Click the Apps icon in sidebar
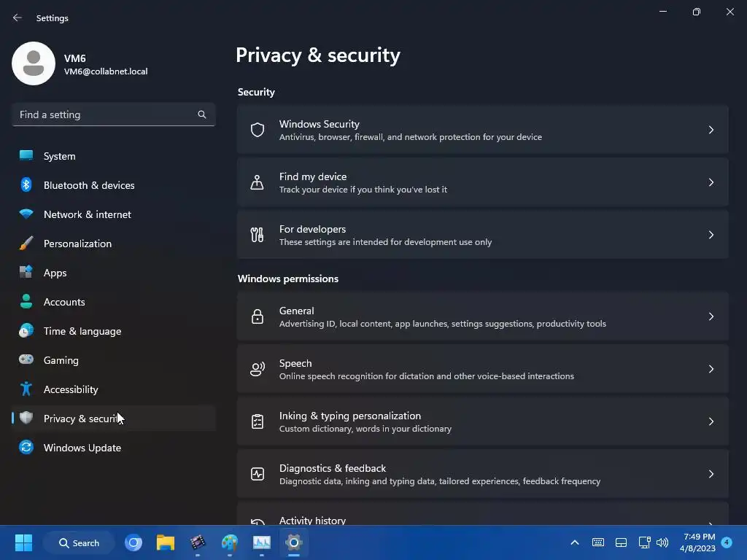 [x=26, y=273]
